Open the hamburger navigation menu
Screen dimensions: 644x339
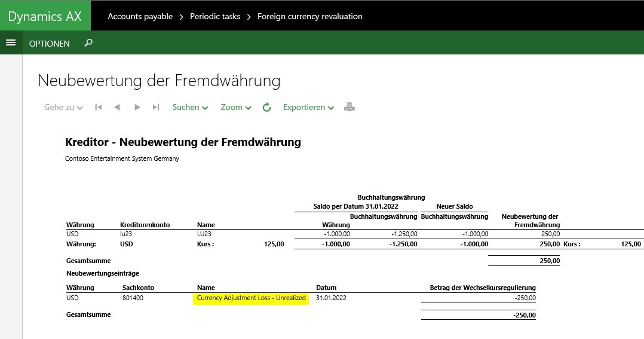click(x=10, y=43)
